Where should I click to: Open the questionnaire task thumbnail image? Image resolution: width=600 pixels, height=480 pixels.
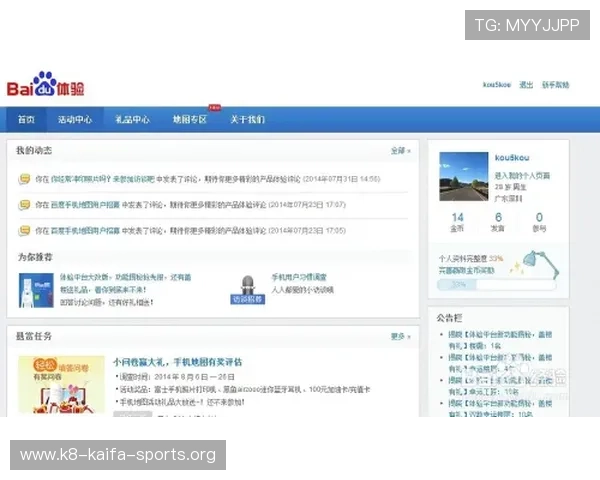point(61,385)
